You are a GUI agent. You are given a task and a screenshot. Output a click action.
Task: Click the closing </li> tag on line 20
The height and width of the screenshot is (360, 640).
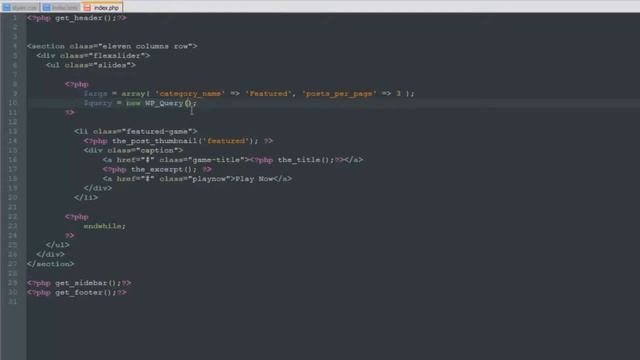(86, 198)
